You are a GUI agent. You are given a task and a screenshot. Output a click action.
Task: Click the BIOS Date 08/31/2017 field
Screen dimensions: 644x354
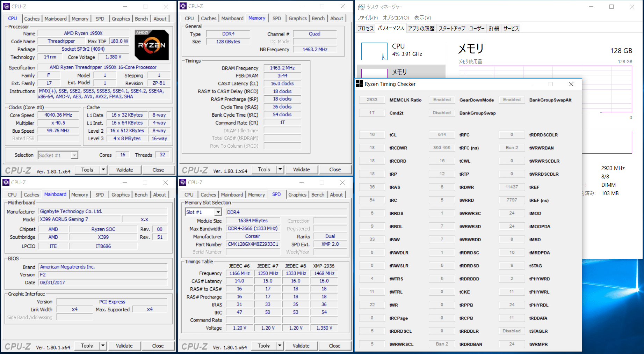(103, 282)
